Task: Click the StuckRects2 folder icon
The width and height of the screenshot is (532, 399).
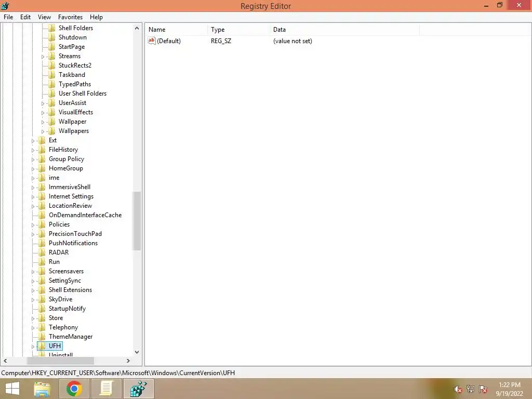Action: tap(51, 65)
